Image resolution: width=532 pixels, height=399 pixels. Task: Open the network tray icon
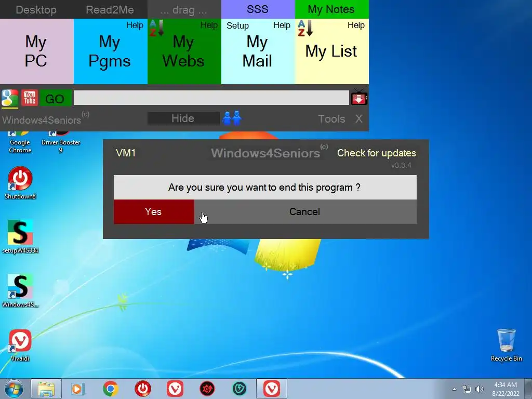point(467,389)
